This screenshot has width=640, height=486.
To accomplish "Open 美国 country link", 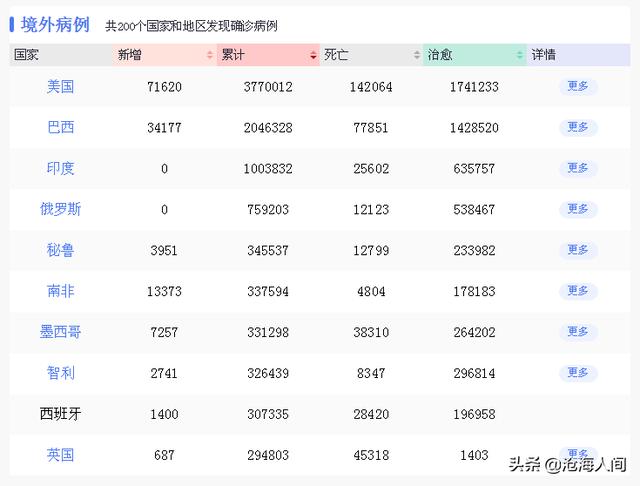I will coord(60,87).
